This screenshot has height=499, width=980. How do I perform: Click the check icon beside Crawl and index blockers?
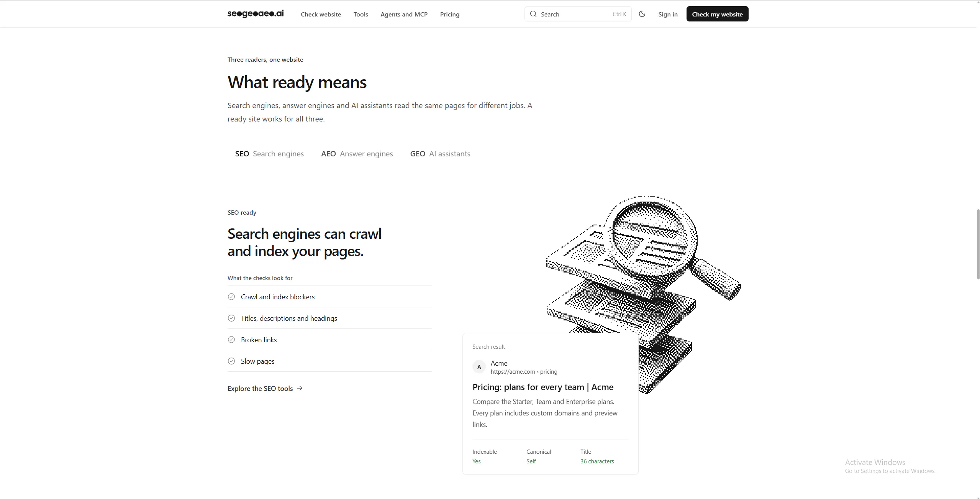(x=231, y=297)
